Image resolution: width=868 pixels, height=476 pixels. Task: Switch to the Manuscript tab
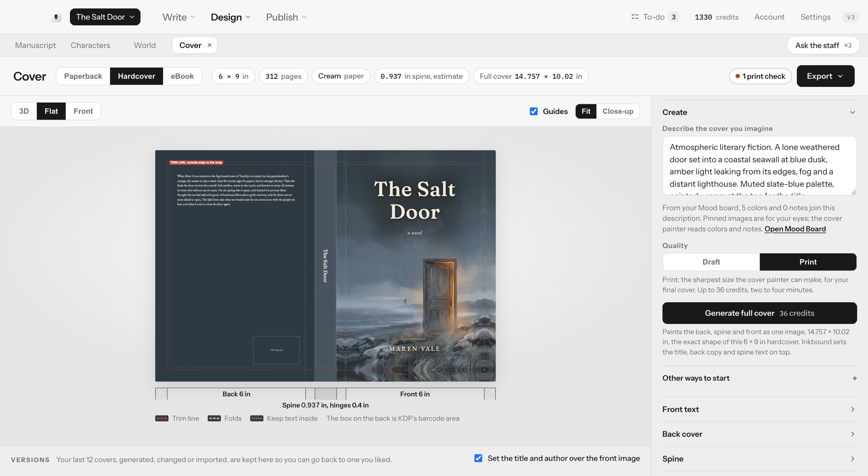[35, 45]
